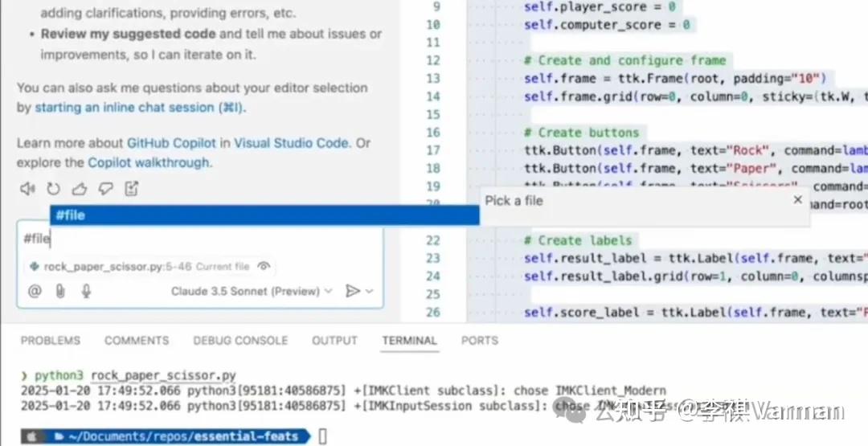Screen dimensions: 868x446
Task: Click the '# Create buttons' comment line
Action: [581, 133]
